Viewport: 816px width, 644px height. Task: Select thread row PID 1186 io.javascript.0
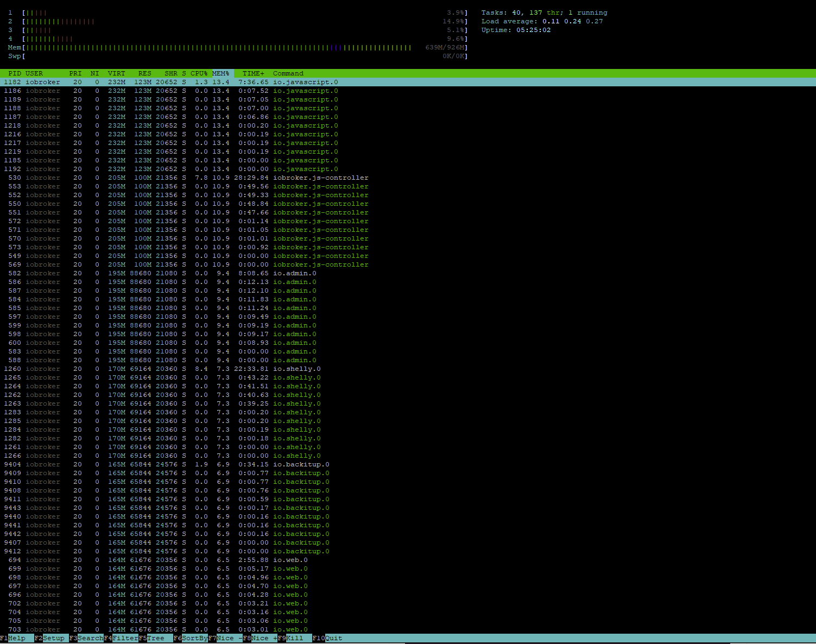408,91
